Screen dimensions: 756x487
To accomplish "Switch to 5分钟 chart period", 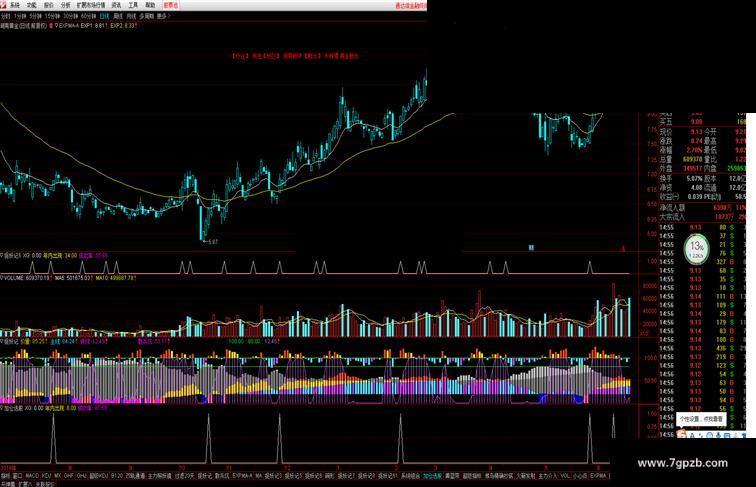I will click(x=36, y=16).
